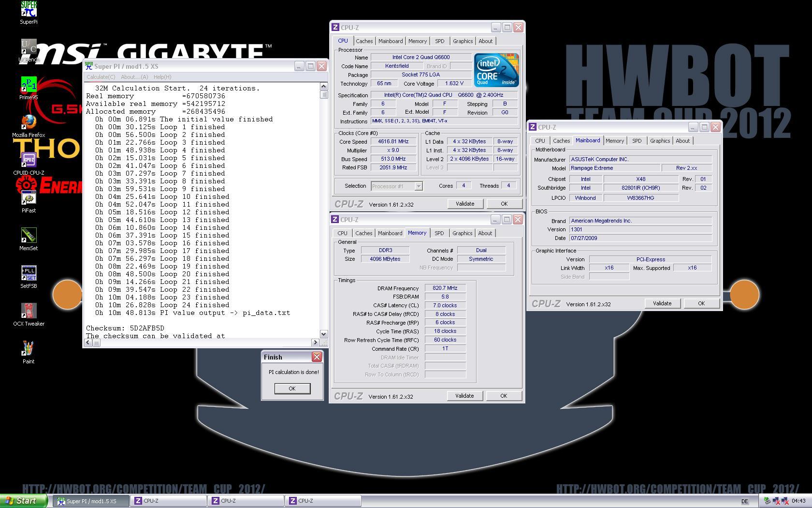Image resolution: width=812 pixels, height=508 pixels.
Task: Click the CPU-Z Mainboard window title icon
Action: click(533, 127)
